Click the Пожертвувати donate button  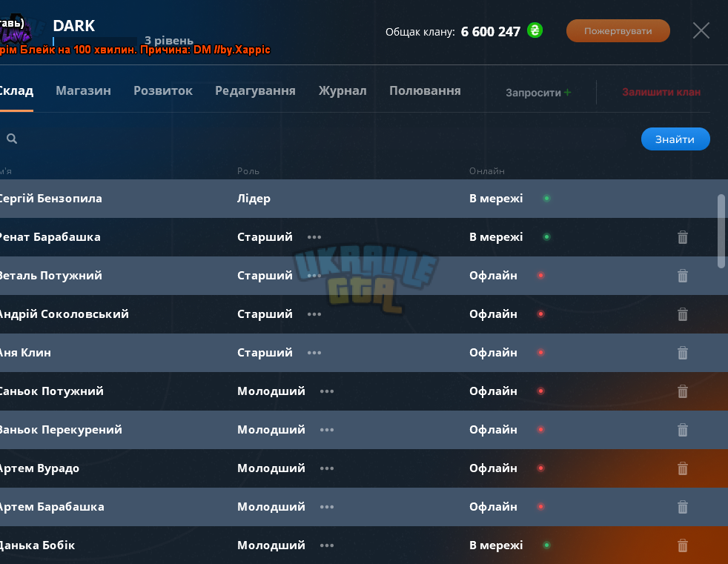point(618,31)
